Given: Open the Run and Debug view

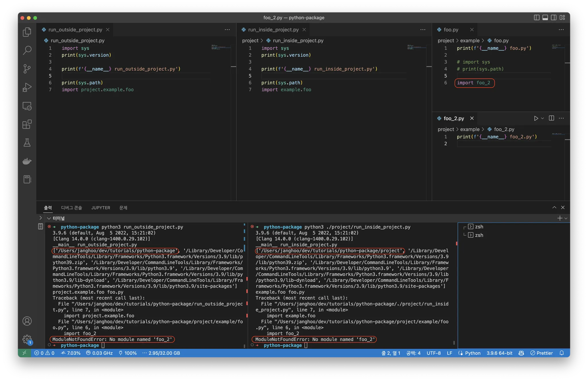Looking at the screenshot, I should tap(27, 87).
